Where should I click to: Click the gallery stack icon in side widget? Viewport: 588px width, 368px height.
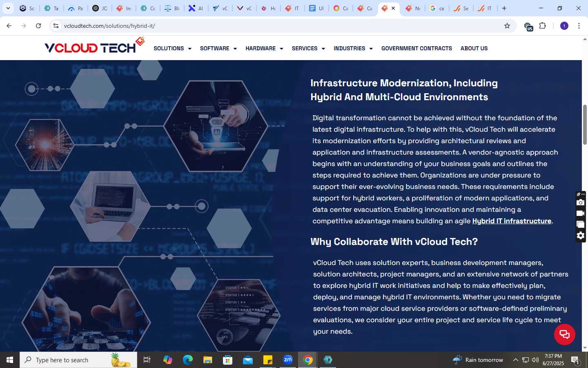580,224
